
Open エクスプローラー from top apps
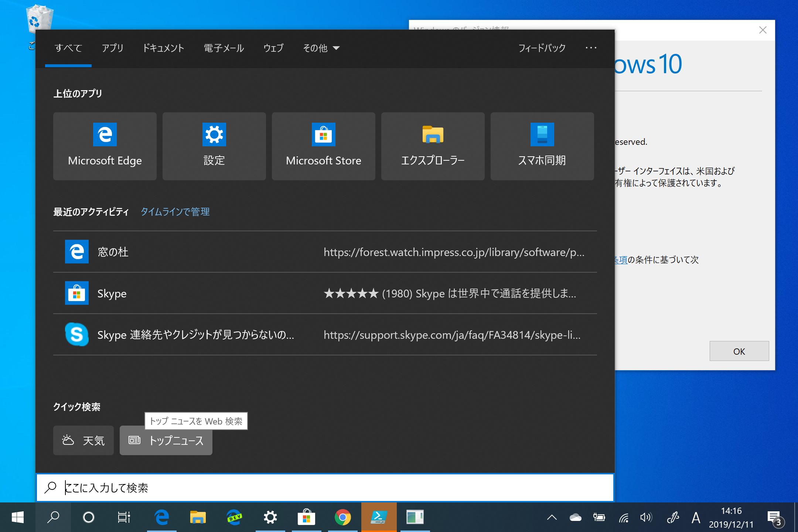[433, 146]
